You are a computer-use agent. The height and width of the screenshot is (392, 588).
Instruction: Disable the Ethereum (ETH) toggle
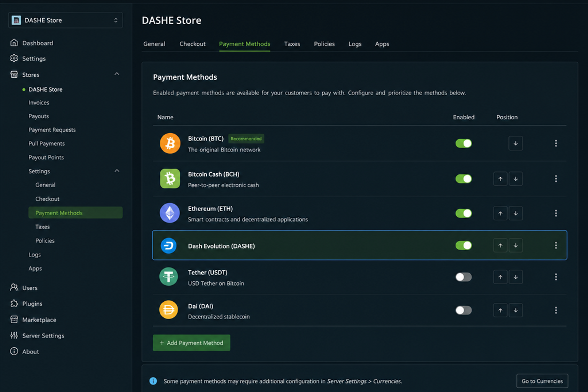(464, 213)
